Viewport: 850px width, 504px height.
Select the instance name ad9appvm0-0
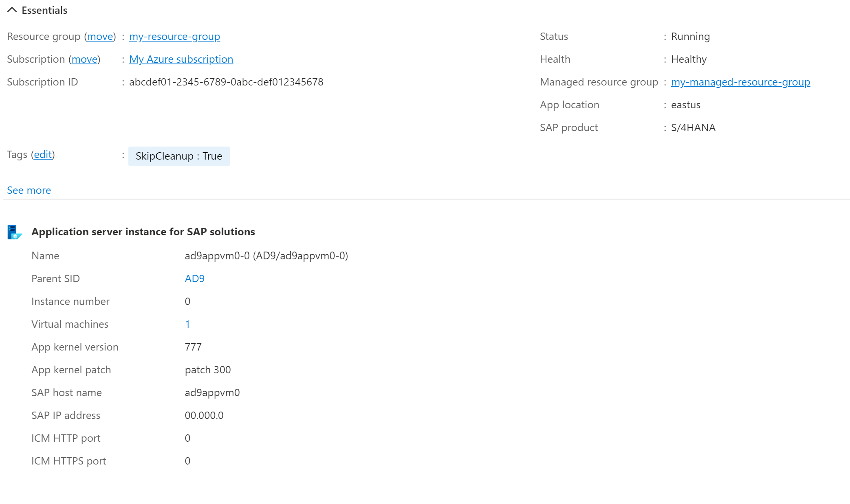[x=265, y=256]
